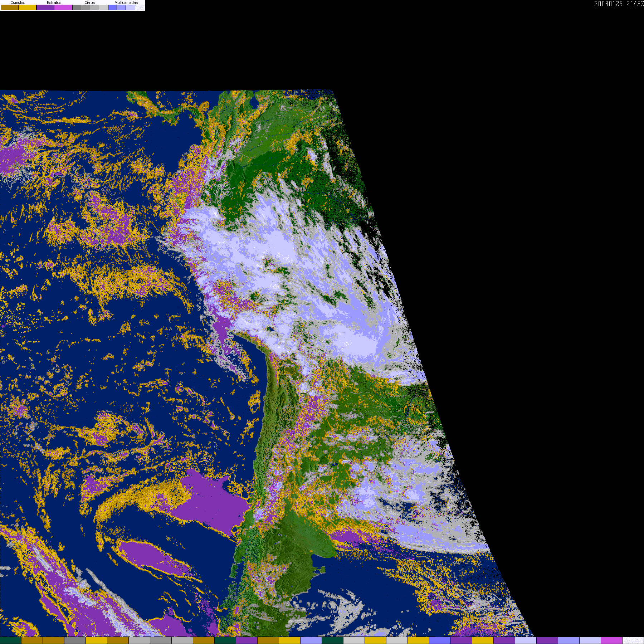Click the darkest gray Cirros swatch
The height and width of the screenshot is (644, 644).
(77, 7)
